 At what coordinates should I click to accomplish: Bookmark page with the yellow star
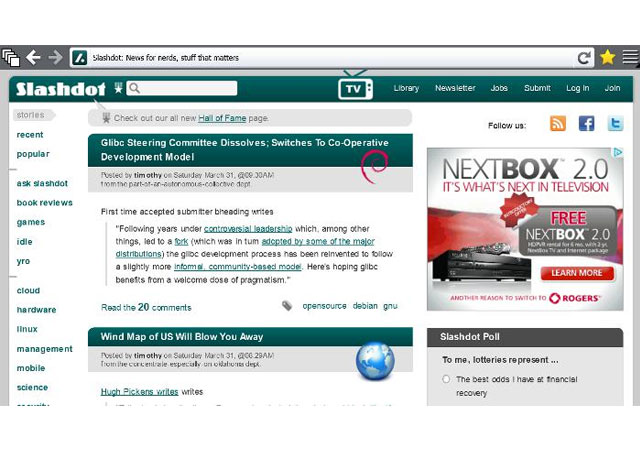tap(607, 57)
